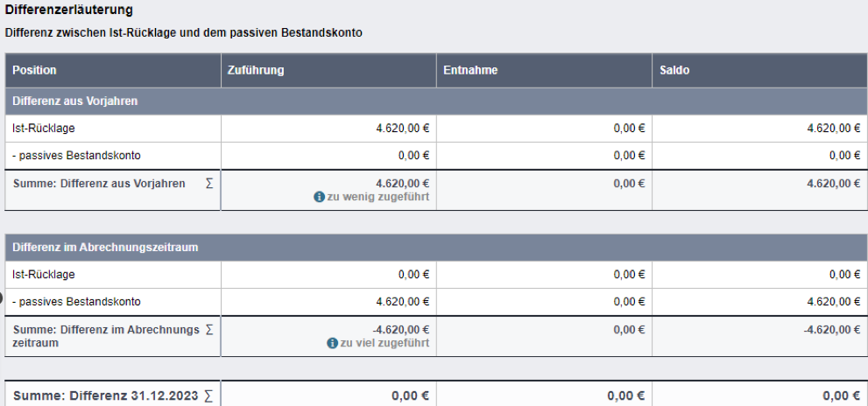Click 'zu wenig zugeführt' hint text
This screenshot has width=868, height=406.
click(x=378, y=196)
